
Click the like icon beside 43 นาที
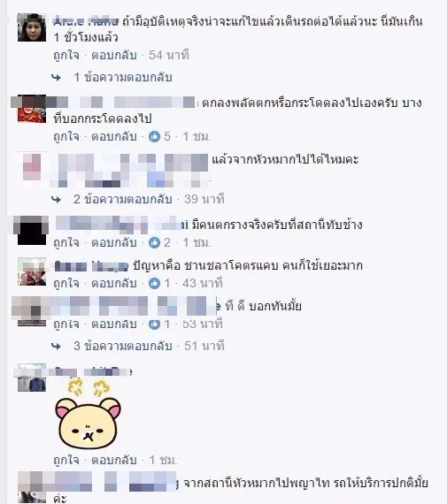point(155,283)
